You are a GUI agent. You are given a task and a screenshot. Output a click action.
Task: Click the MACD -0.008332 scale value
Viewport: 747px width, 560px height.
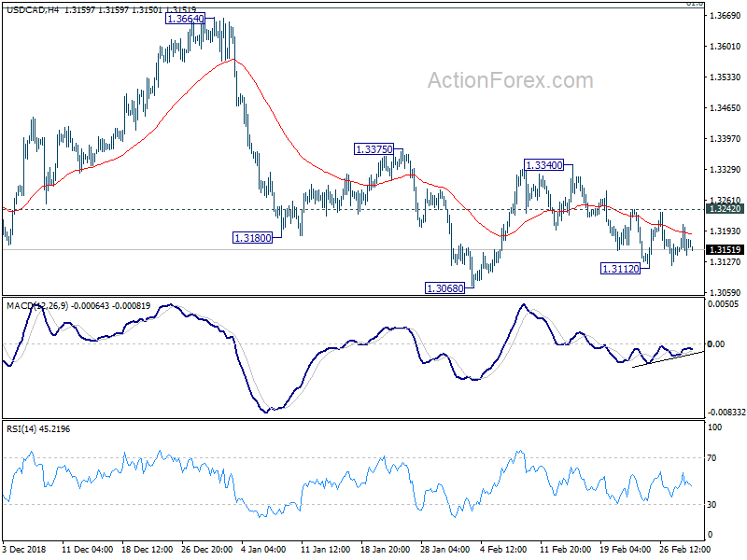point(726,412)
